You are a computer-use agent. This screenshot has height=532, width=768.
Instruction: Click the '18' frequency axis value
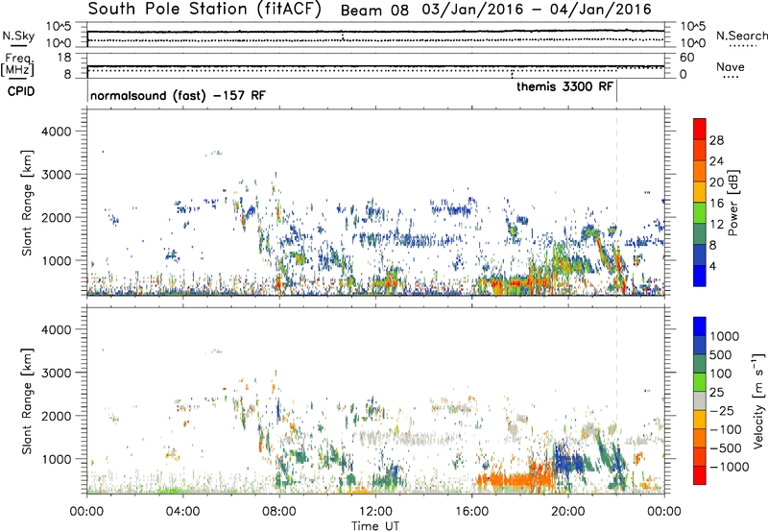pyautogui.click(x=64, y=58)
